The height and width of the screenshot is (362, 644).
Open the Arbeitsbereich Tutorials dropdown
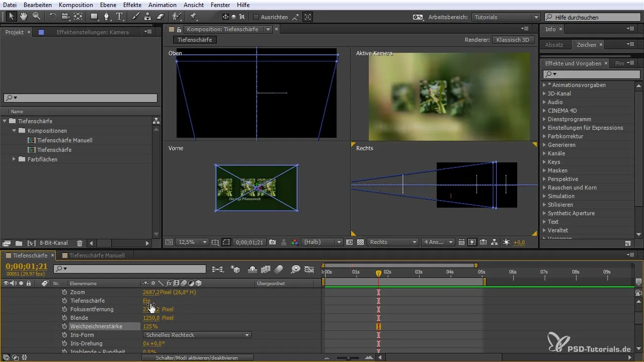click(x=506, y=17)
